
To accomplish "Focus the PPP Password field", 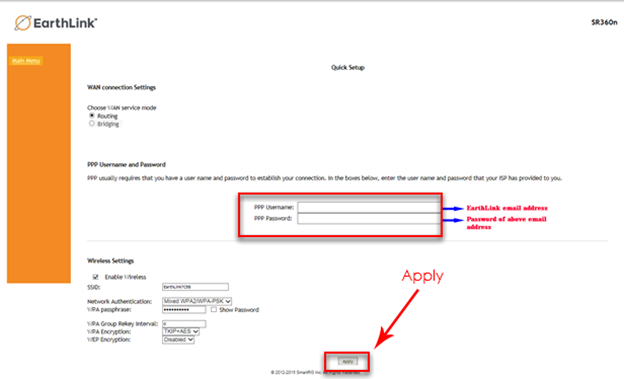I will pos(369,219).
